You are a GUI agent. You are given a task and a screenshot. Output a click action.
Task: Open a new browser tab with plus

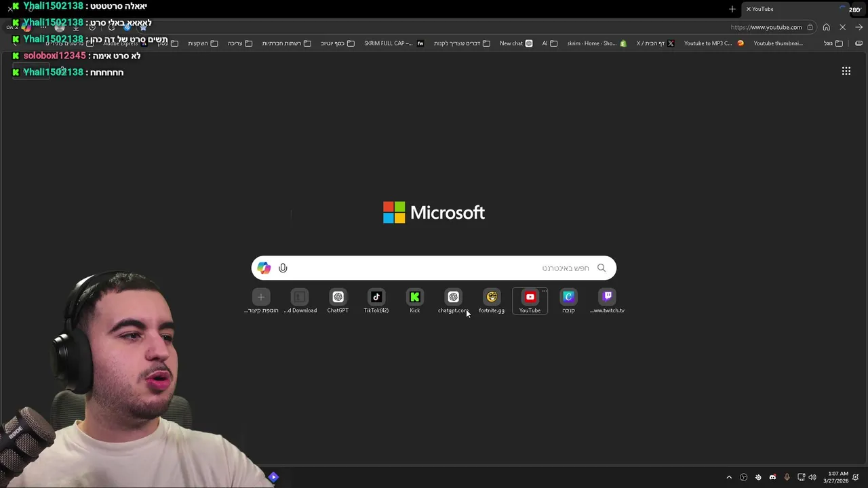(x=732, y=9)
